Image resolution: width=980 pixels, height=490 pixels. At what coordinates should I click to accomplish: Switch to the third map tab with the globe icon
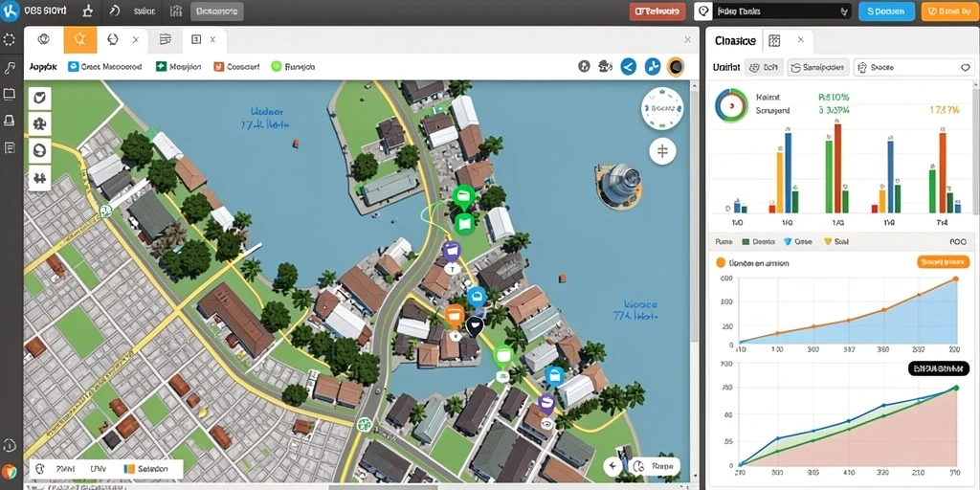[x=113, y=40]
